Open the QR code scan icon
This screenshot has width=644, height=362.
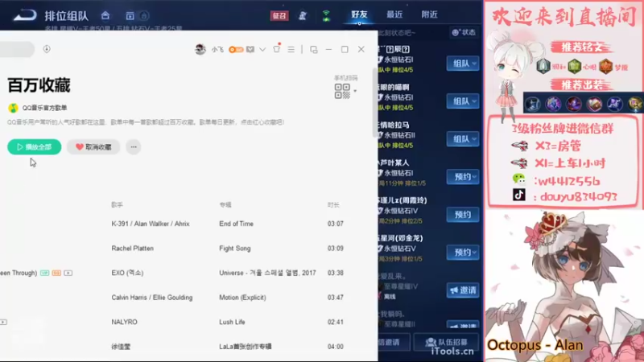pos(342,91)
